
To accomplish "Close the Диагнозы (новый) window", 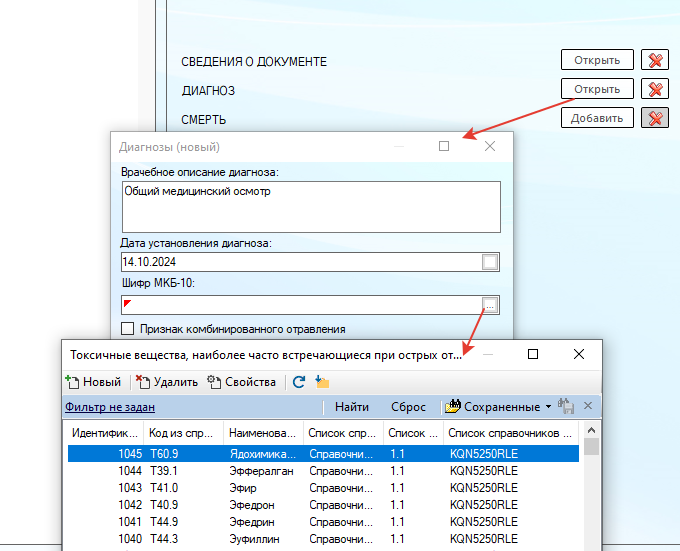I will [x=490, y=146].
